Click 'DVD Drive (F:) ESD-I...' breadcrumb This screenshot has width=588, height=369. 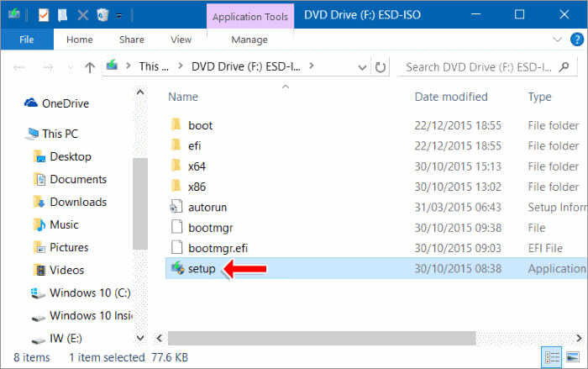click(246, 66)
